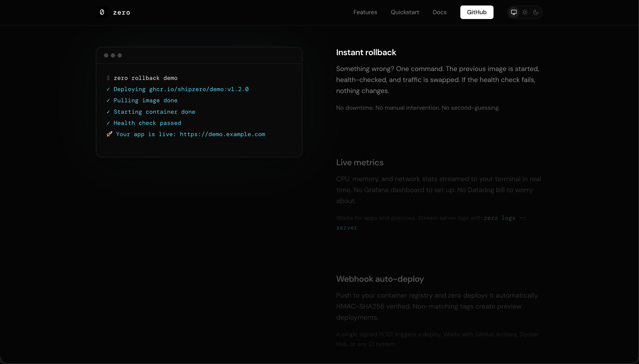Enable dark mode with the moon icon
Screen dimensions: 639x364
[x=536, y=12]
